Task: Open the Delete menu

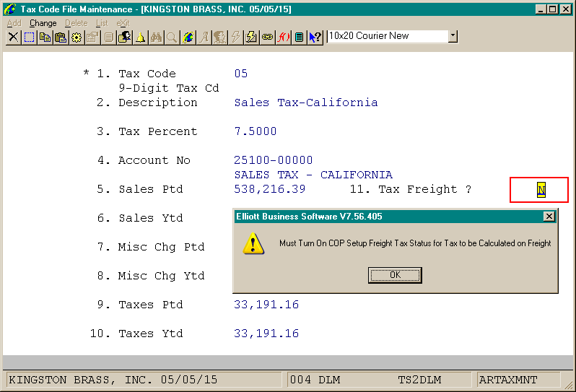Action: pos(76,23)
